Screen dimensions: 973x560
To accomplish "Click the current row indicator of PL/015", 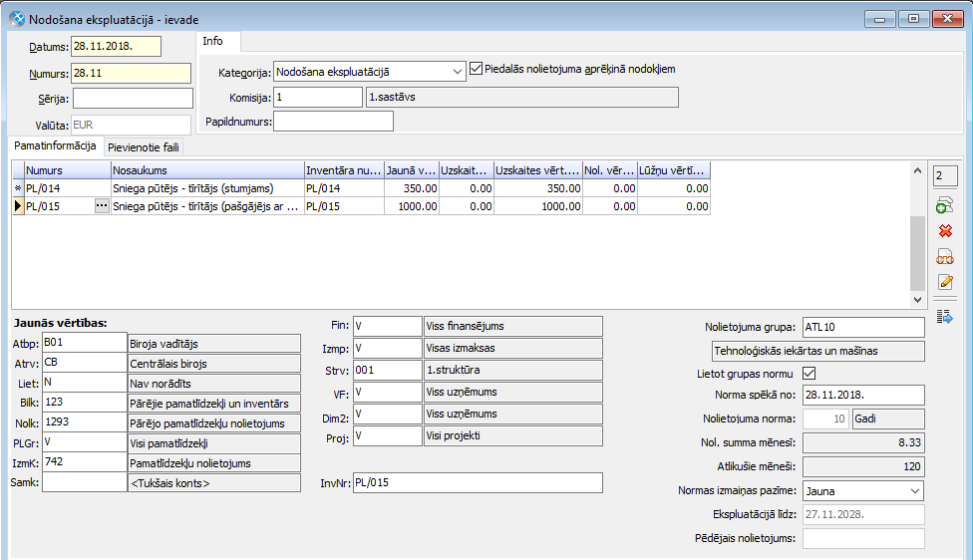I will tap(19, 206).
